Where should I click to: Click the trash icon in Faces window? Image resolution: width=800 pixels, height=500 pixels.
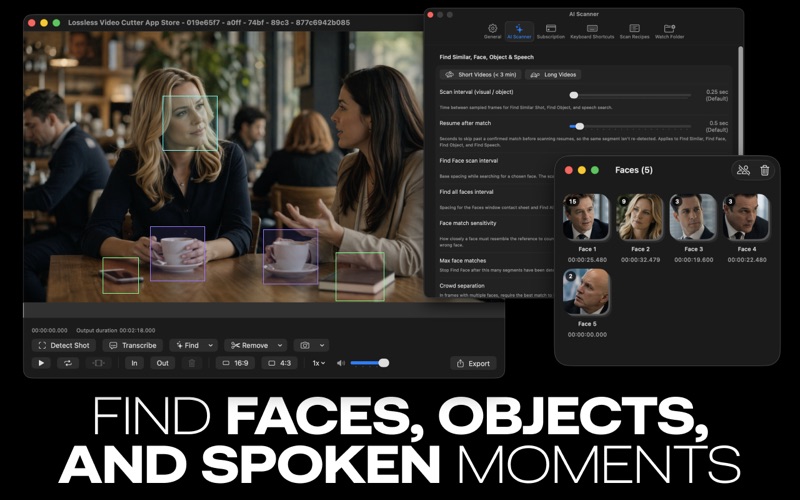tap(764, 170)
